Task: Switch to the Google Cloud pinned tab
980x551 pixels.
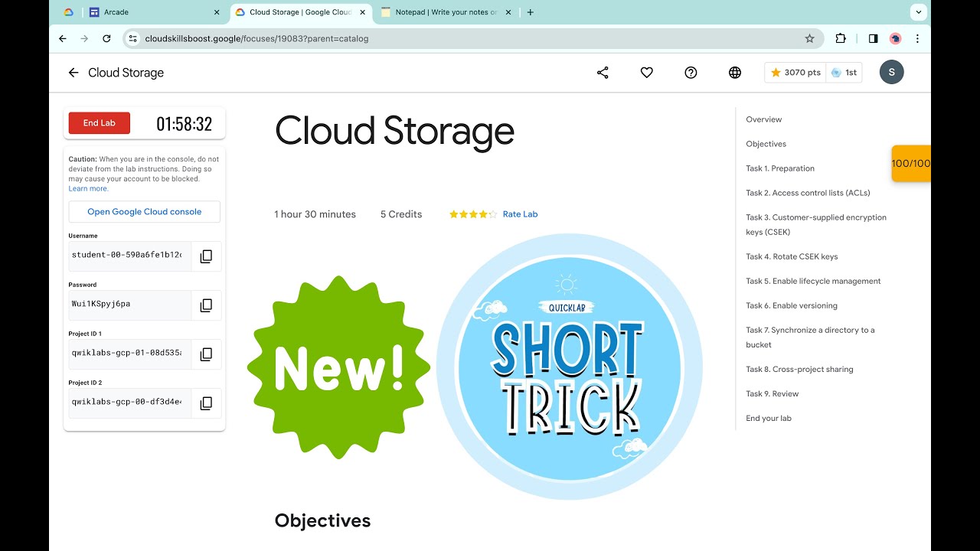Action: point(68,12)
